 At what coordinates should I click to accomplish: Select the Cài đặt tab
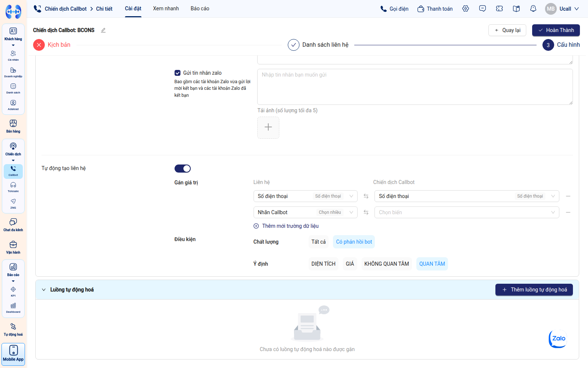[x=133, y=8]
